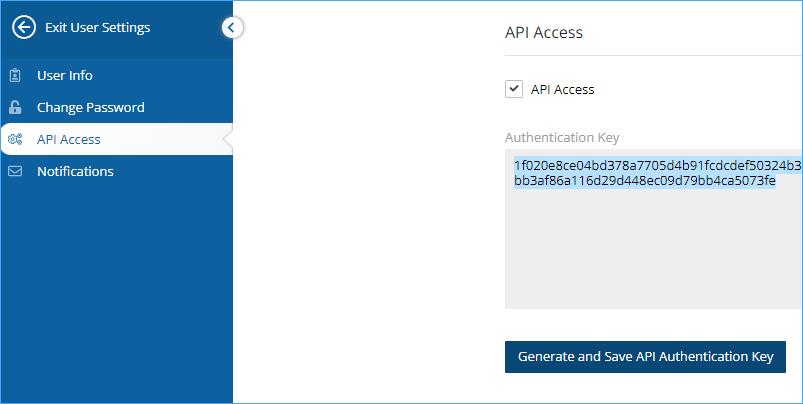This screenshot has height=404, width=803.
Task: Generate and Save API Authentication Key
Action: tap(645, 357)
